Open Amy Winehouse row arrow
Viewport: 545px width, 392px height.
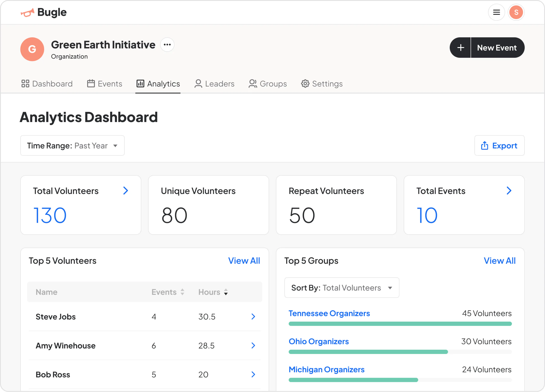coord(253,346)
